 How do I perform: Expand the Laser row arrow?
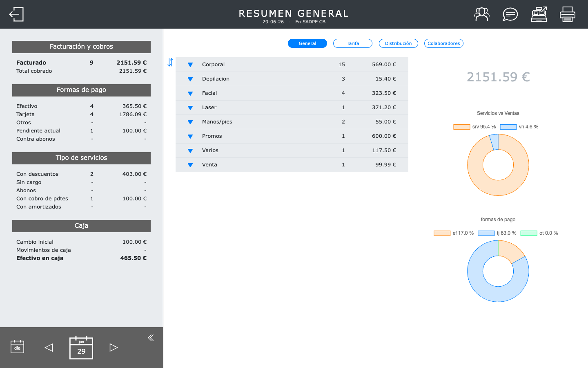[190, 108]
